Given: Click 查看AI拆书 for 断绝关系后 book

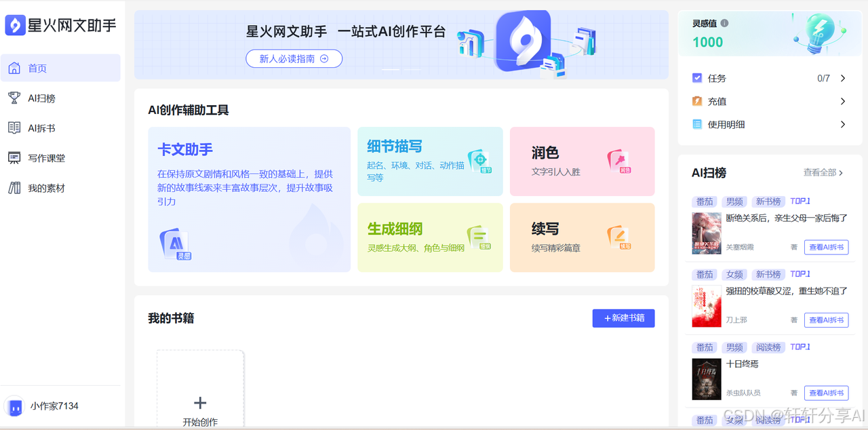Looking at the screenshot, I should 826,248.
